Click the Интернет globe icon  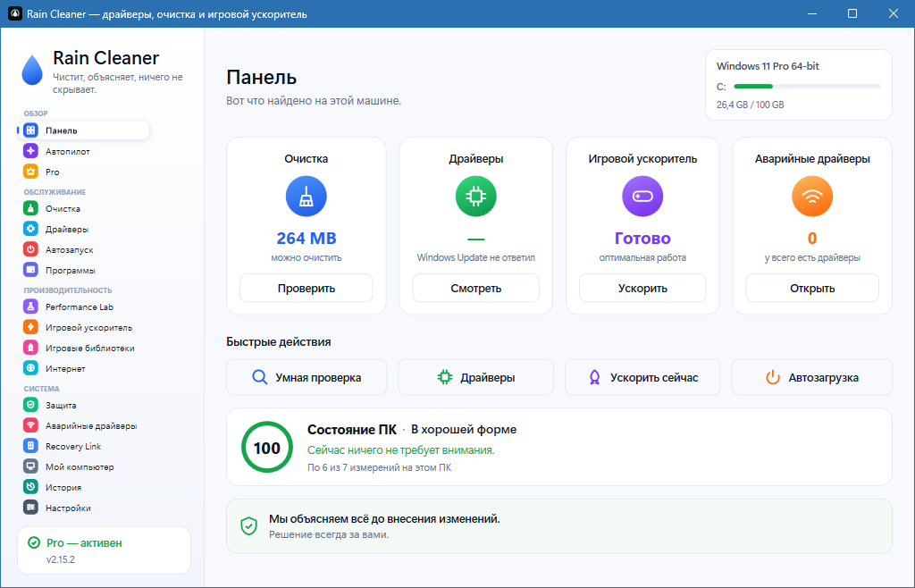tap(31, 368)
